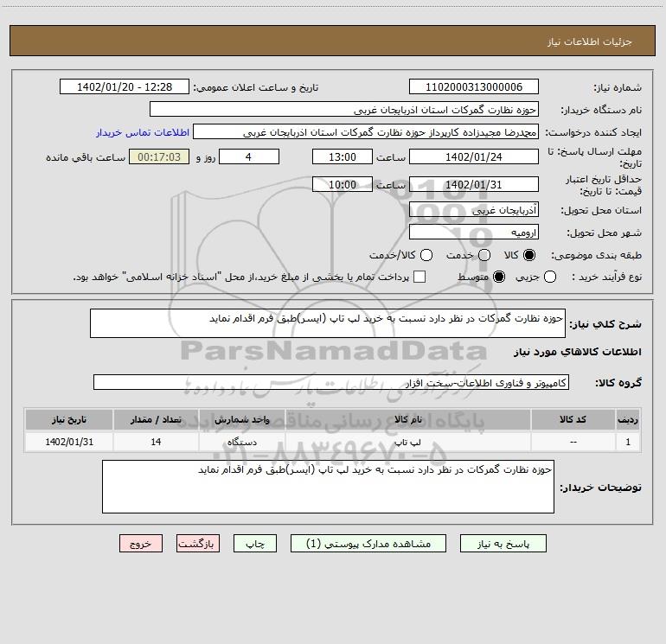Click the deadline time field 13:00
Screen dimensions: 666x644
coord(343,156)
